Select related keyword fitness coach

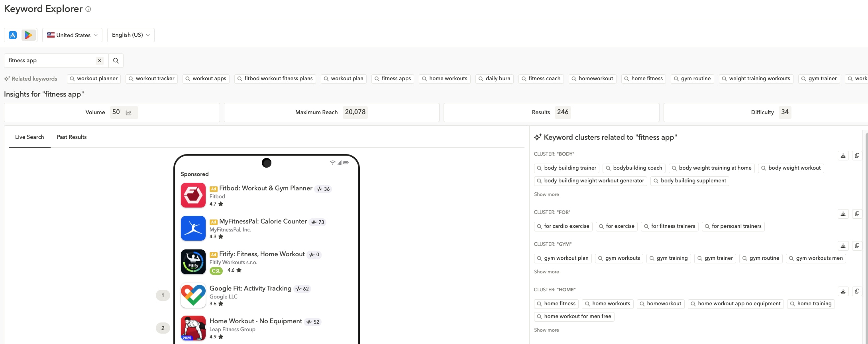click(541, 79)
